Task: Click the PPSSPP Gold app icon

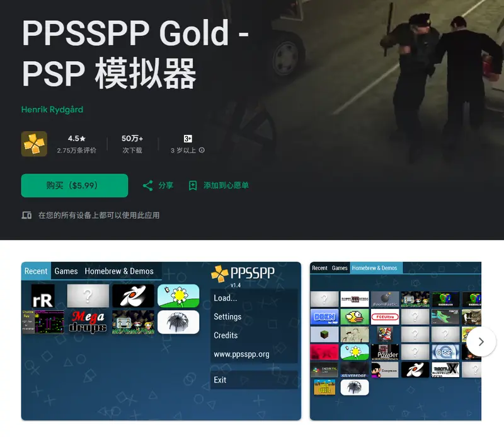Action: click(34, 144)
